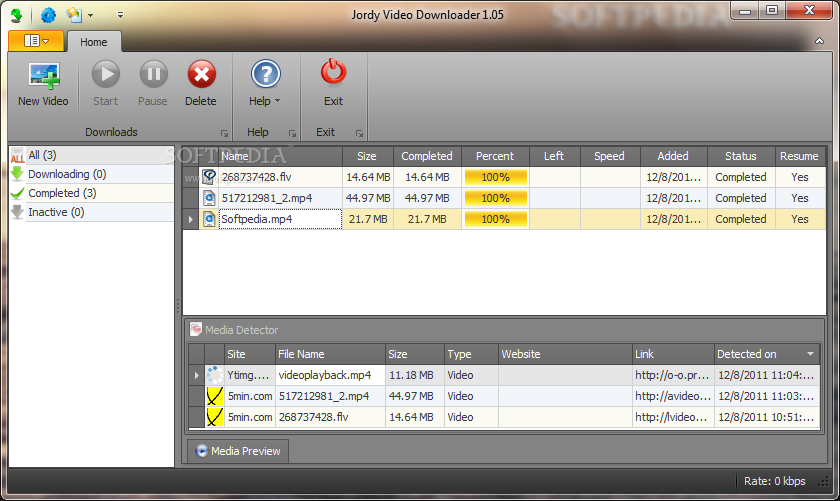Click the Website column header
The image size is (840, 501).
[x=565, y=354]
